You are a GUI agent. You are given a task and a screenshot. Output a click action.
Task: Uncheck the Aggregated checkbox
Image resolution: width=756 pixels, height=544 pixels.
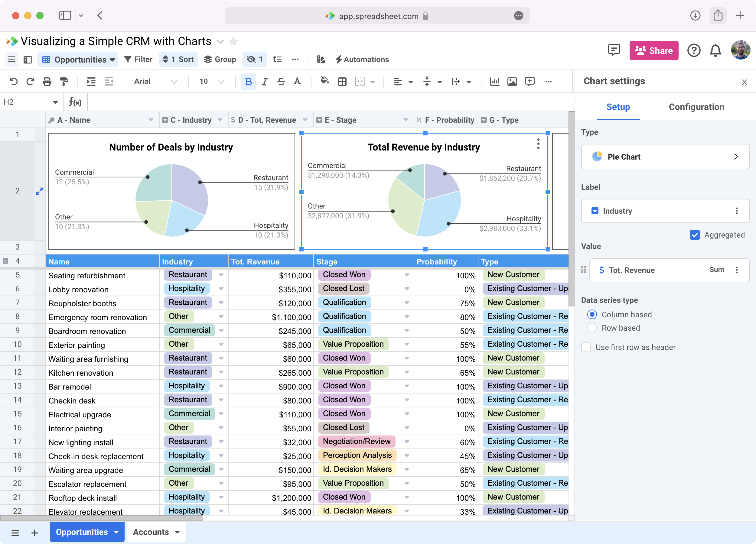click(695, 235)
